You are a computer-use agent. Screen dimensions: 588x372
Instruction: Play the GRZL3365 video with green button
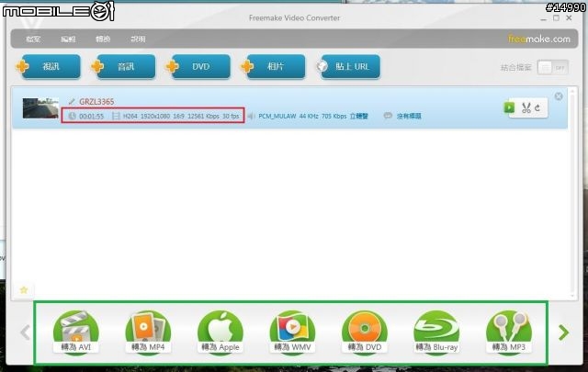[x=509, y=107]
